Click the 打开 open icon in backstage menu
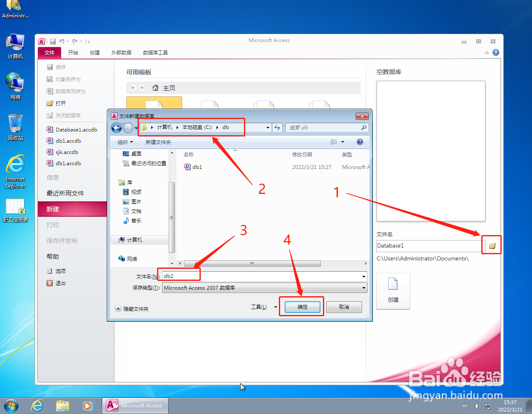The image size is (532, 414). point(50,103)
